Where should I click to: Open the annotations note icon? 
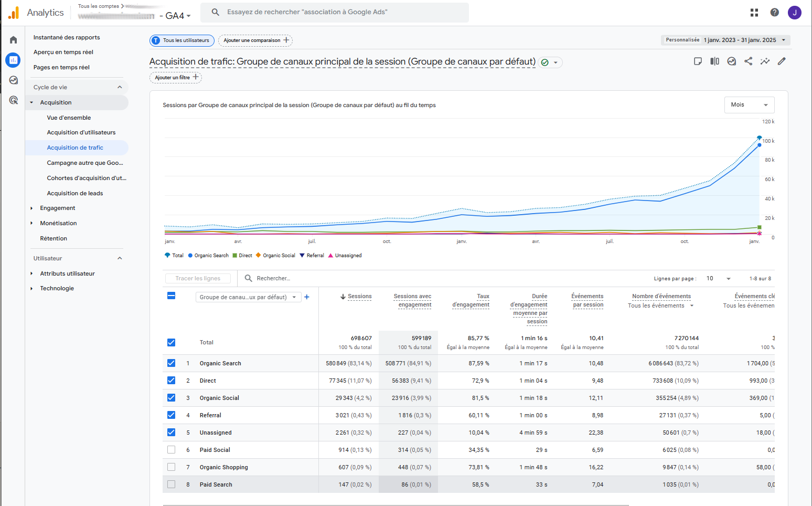(698, 61)
